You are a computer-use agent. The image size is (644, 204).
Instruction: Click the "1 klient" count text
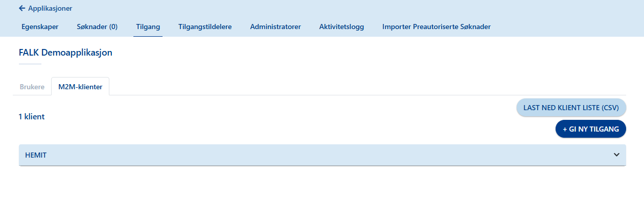pyautogui.click(x=32, y=117)
